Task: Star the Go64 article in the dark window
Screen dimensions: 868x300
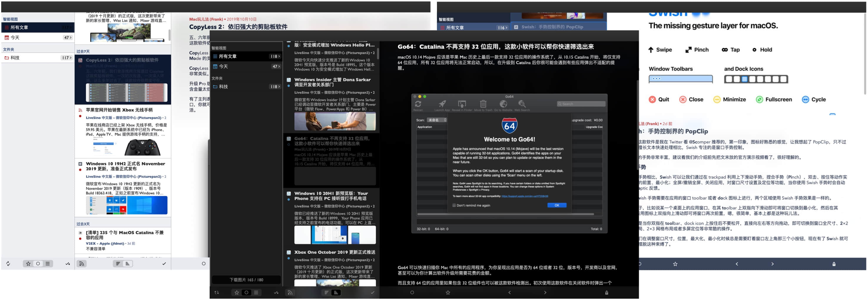Action: [x=448, y=293]
